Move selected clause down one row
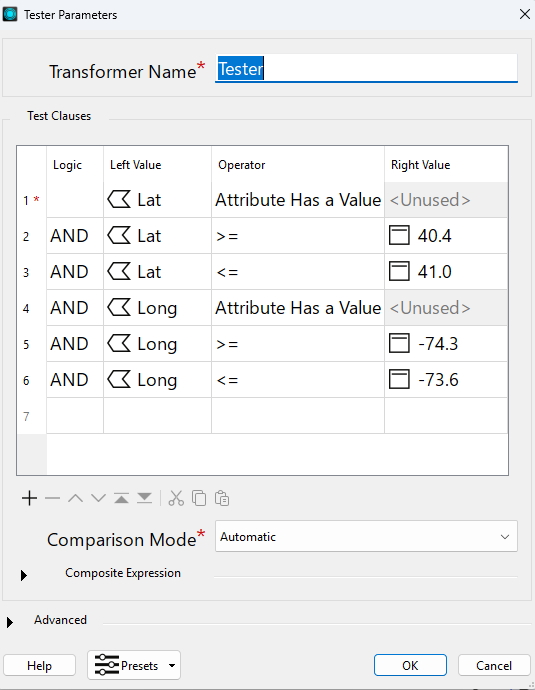 point(99,499)
